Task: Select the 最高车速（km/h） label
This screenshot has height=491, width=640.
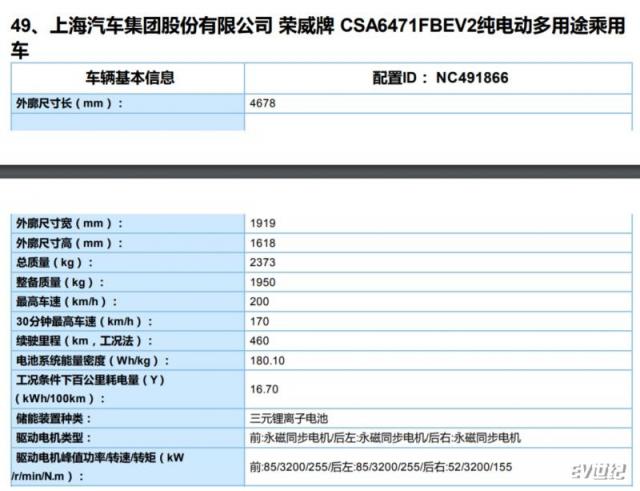Action: pos(67,302)
